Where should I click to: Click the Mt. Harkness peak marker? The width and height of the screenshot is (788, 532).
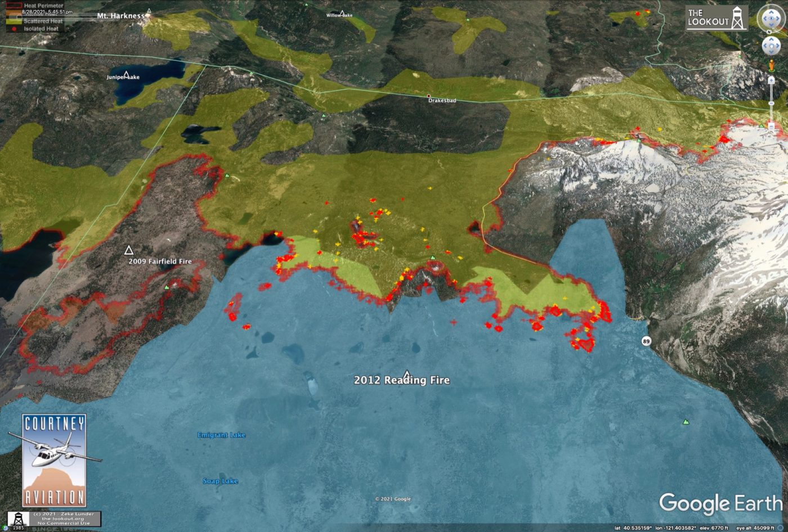coord(149,11)
